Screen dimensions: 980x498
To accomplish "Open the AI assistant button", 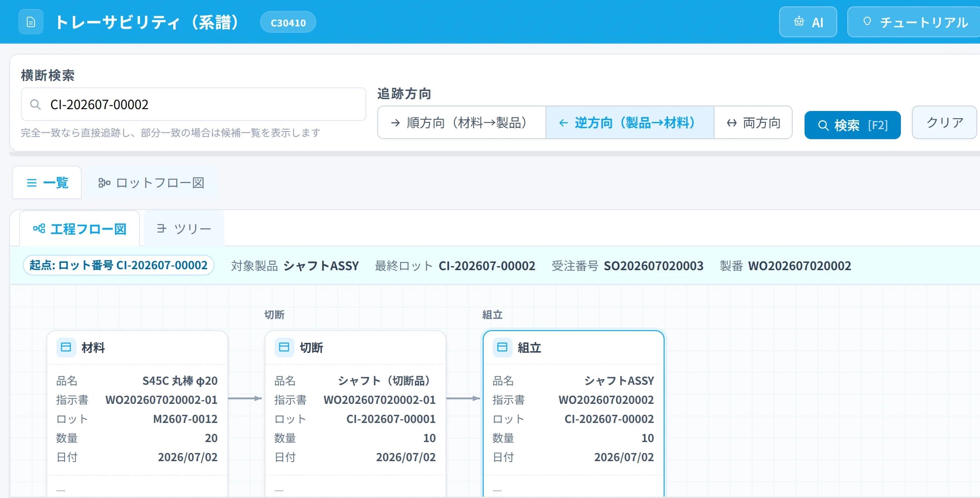I will (808, 22).
